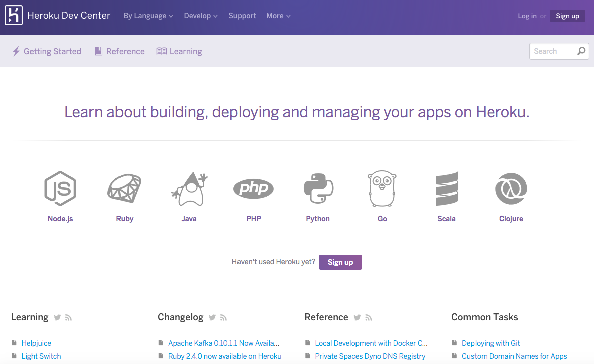
Task: Select the Node.js language icon
Action: (x=60, y=189)
